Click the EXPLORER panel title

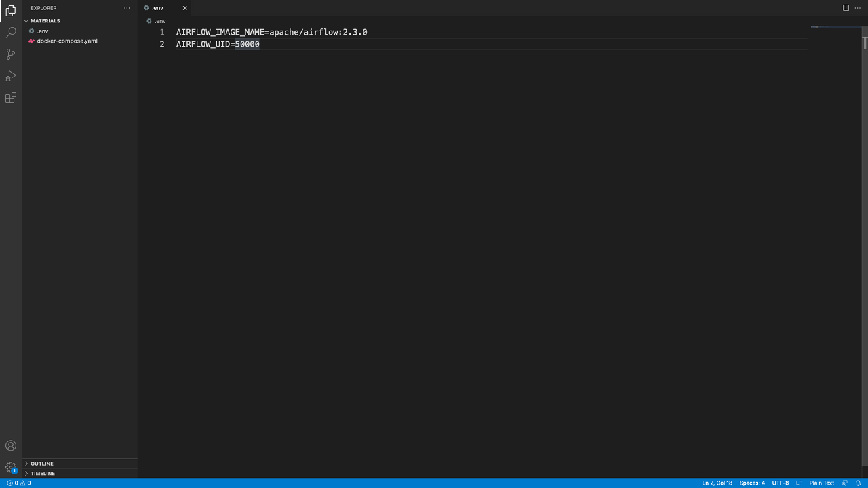pyautogui.click(x=43, y=8)
